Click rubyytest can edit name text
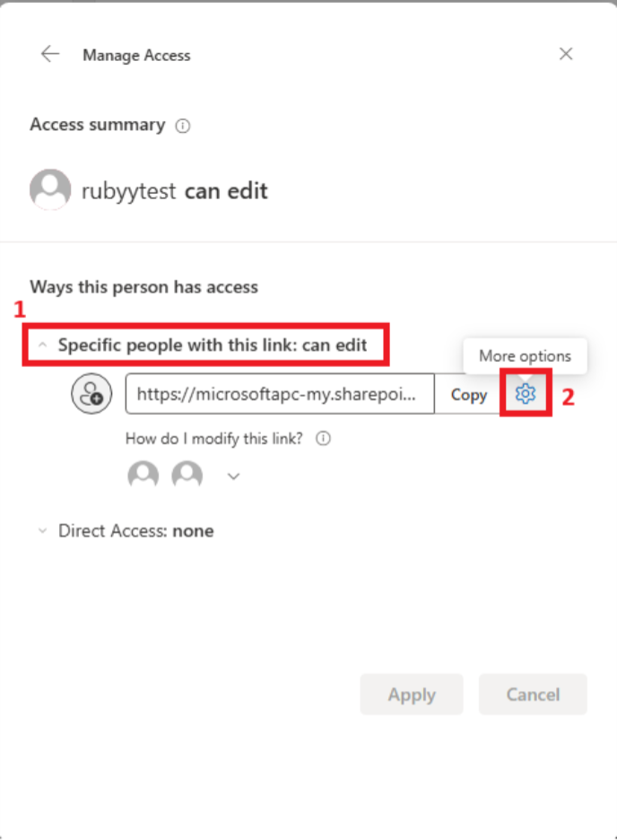The height and width of the screenshot is (840, 617). click(x=175, y=191)
